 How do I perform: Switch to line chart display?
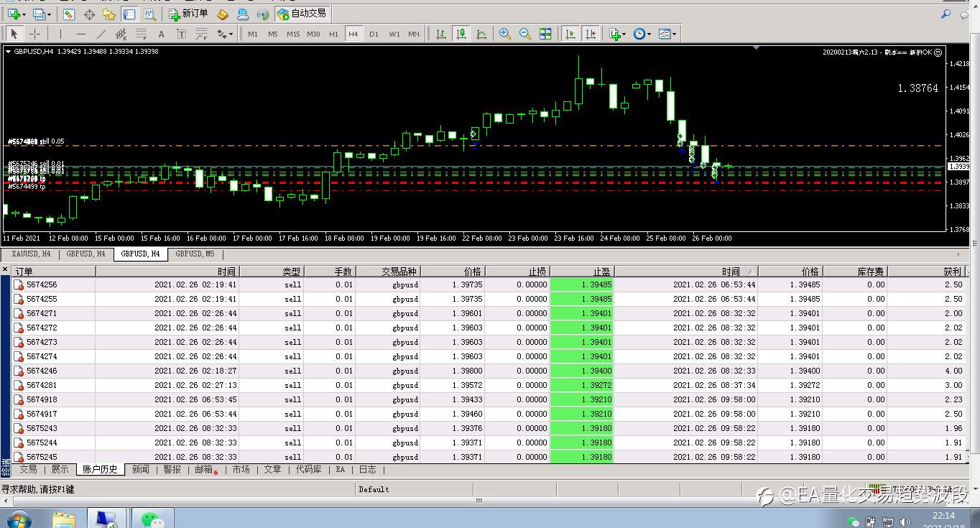(481, 34)
